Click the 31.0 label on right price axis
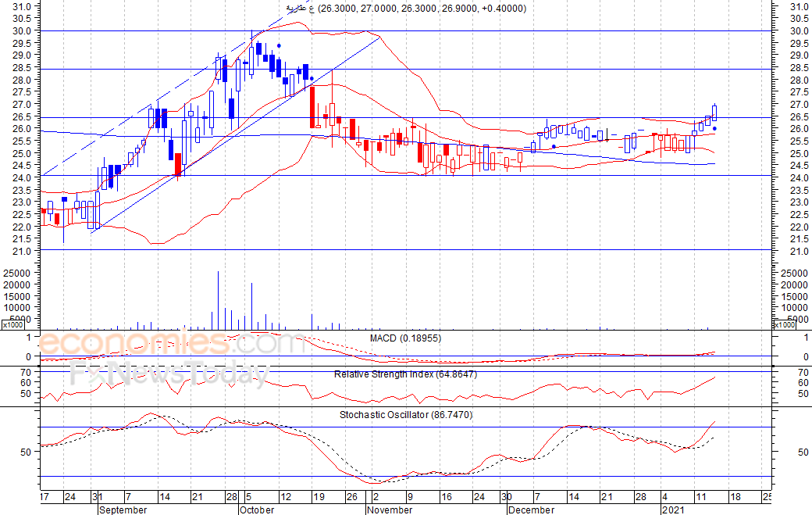 [799, 7]
